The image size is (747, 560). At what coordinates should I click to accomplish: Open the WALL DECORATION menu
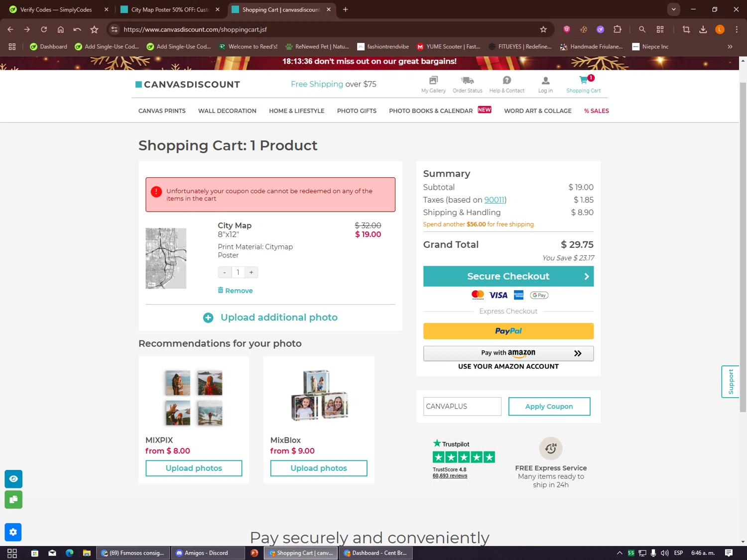(227, 111)
